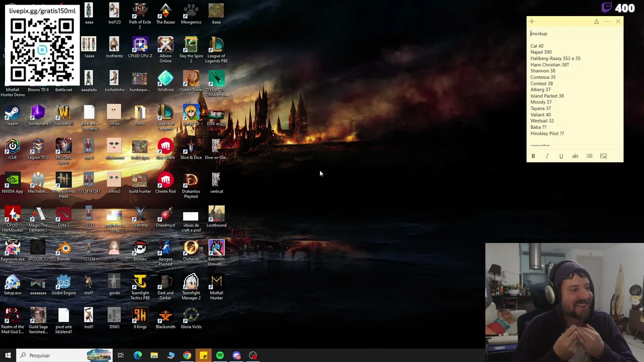The width and height of the screenshot is (644, 362).
Task: Toggle underline formatting in the sticky note
Action: click(561, 156)
